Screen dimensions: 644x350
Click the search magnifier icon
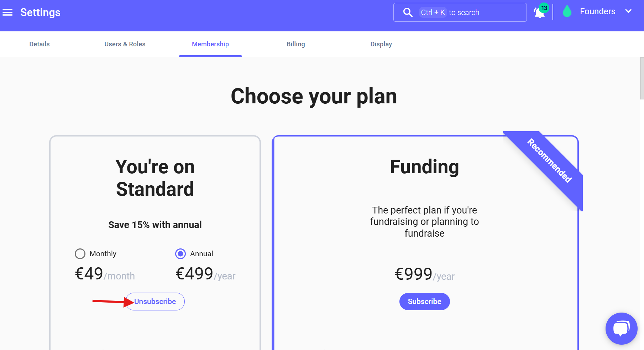point(408,12)
